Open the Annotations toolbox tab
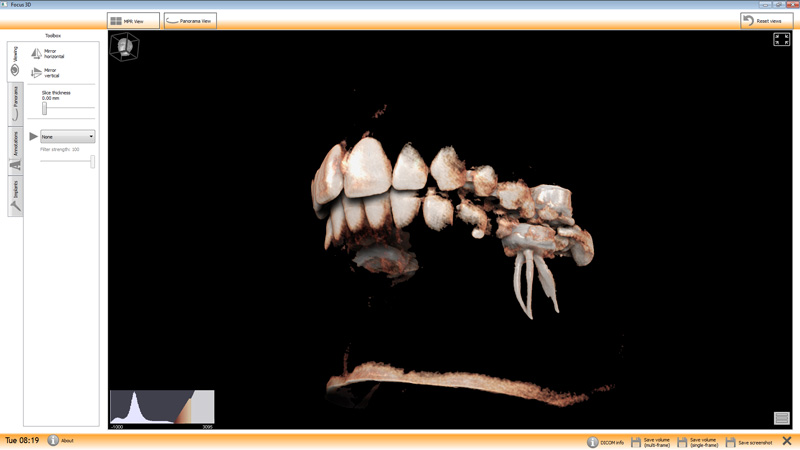Viewport: 800px width, 450px height. coord(15,150)
